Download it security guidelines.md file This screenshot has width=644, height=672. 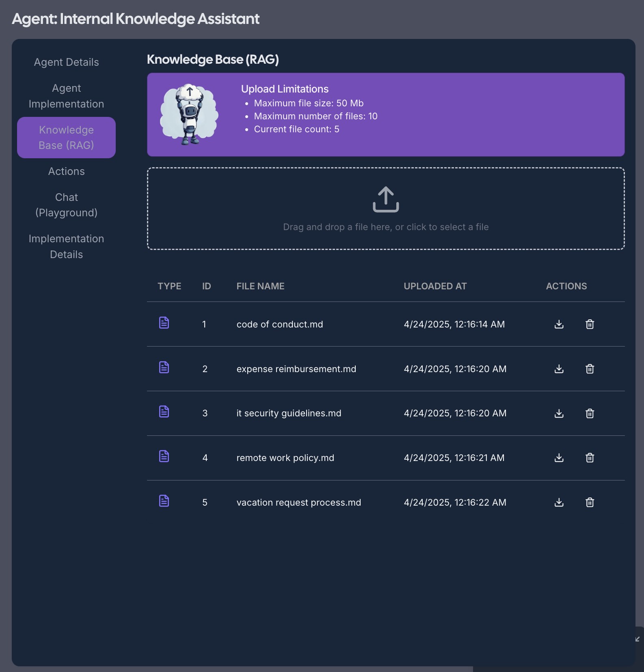[559, 414]
